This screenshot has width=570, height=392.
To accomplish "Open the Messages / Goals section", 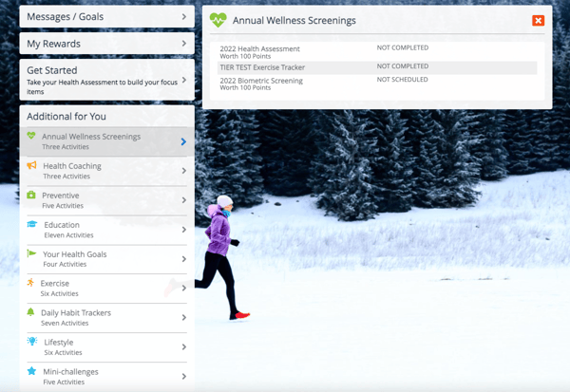I will click(106, 17).
